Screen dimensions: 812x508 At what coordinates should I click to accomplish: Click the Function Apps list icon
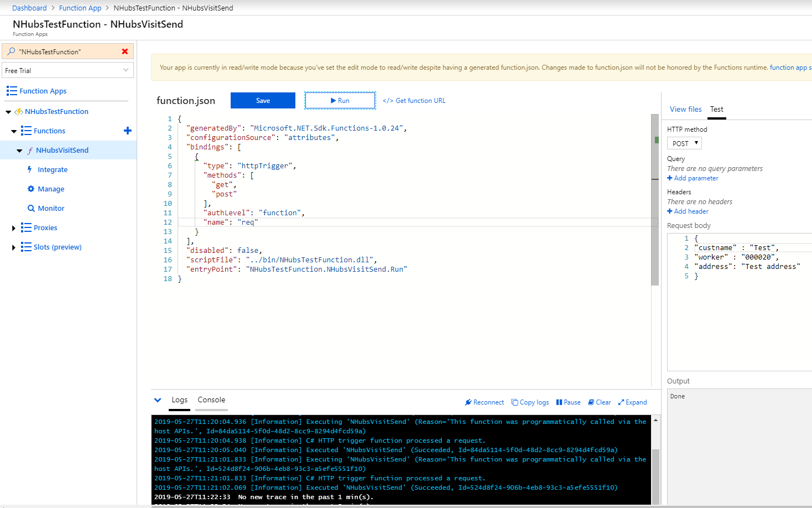[12, 91]
